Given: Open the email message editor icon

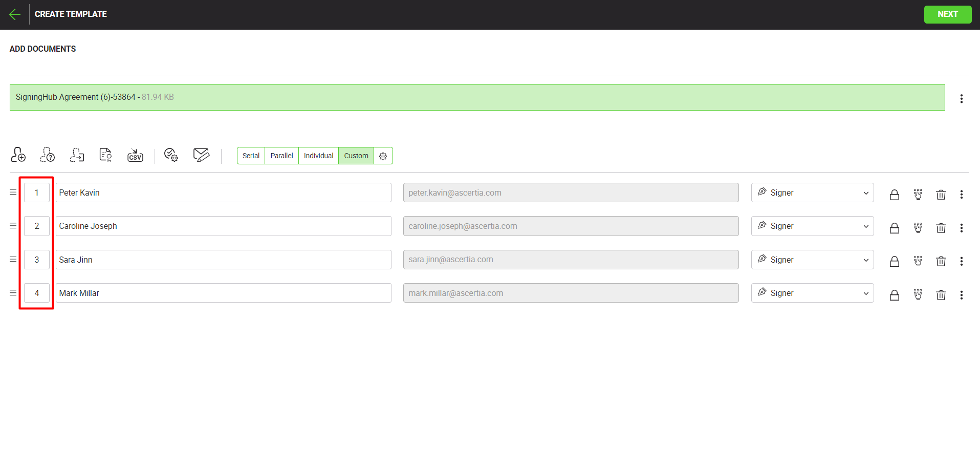Looking at the screenshot, I should pyautogui.click(x=201, y=155).
